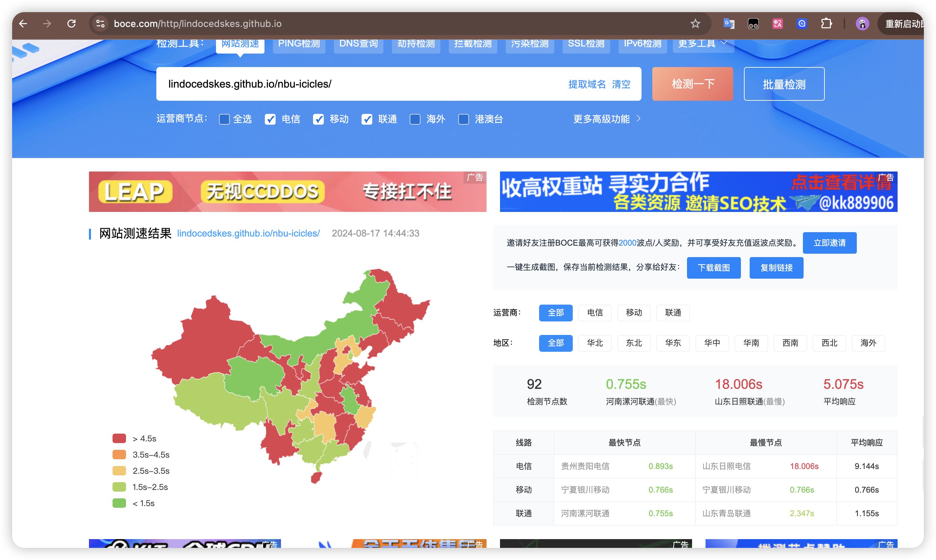Uncheck the 联通 carrier node checkbox

[367, 119]
